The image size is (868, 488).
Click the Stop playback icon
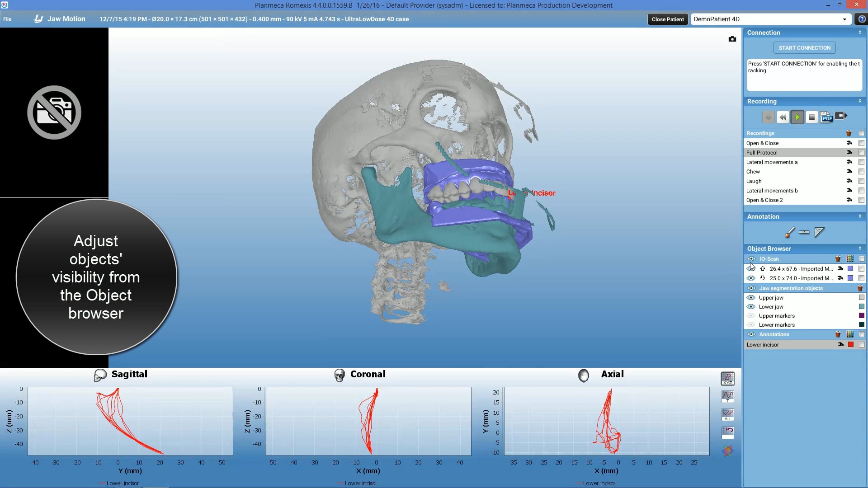(811, 117)
